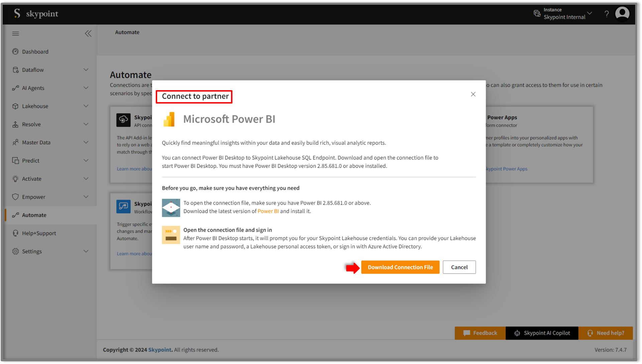Open the Power BI download link
Screen dimensions: 642x364
click(x=268, y=211)
